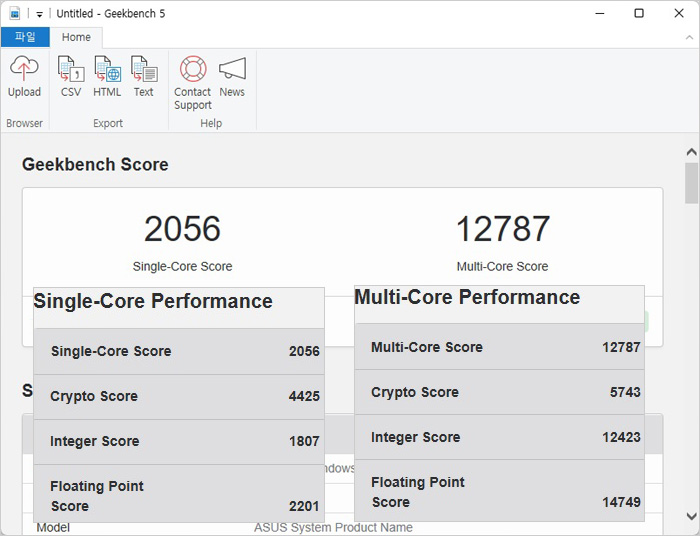The image size is (700, 536).
Task: Click the Model row label
Action: pos(53,528)
